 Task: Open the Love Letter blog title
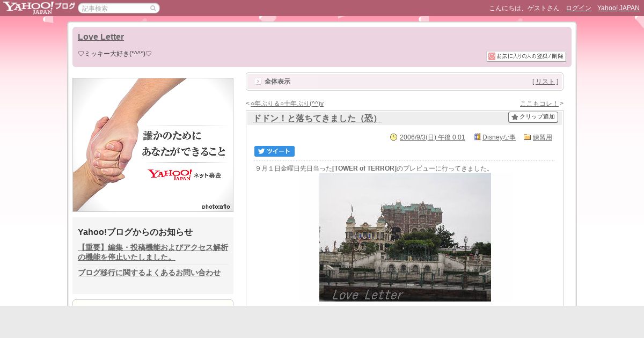point(101,36)
